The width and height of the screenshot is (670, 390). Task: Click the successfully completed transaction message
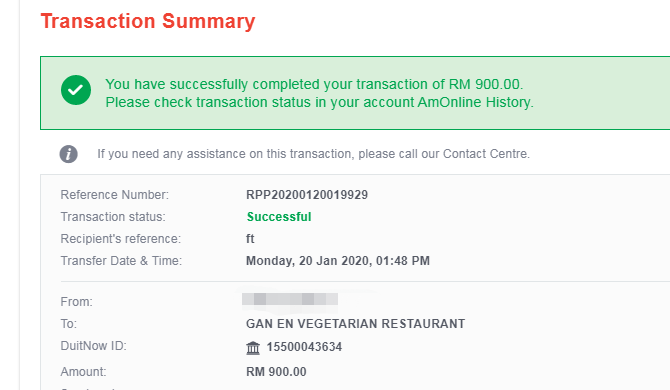click(314, 84)
